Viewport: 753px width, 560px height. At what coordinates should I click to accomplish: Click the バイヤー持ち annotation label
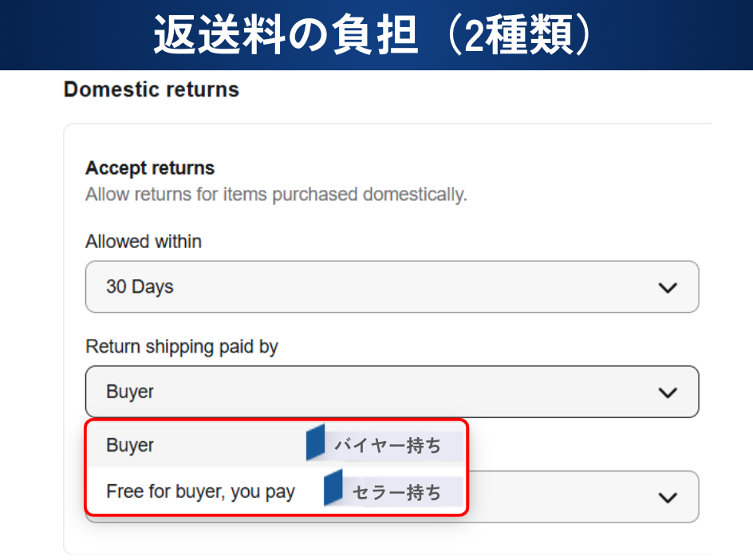[x=388, y=445]
